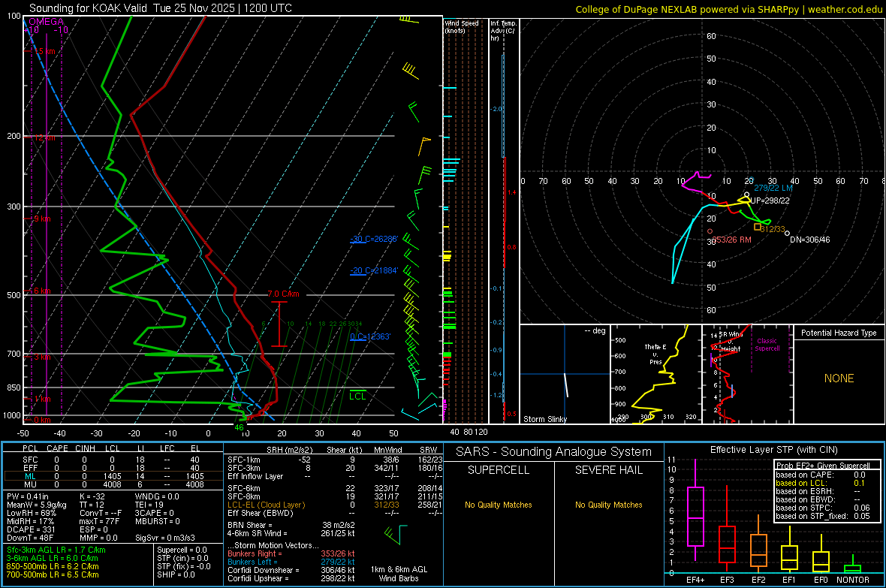Image resolution: width=886 pixels, height=588 pixels.
Task: Click Prob EF2+ Given Supercell heading
Action: 823,466
